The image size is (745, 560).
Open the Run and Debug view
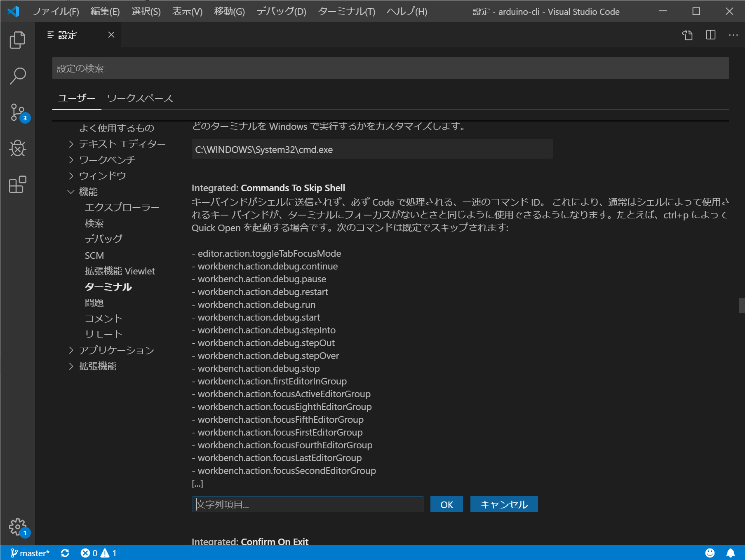coord(17,148)
